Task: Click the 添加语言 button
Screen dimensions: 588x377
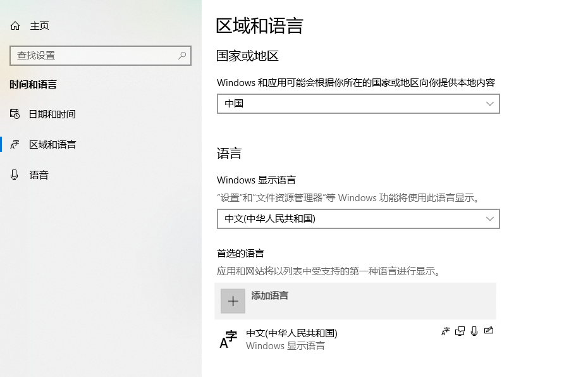Action: pos(355,301)
